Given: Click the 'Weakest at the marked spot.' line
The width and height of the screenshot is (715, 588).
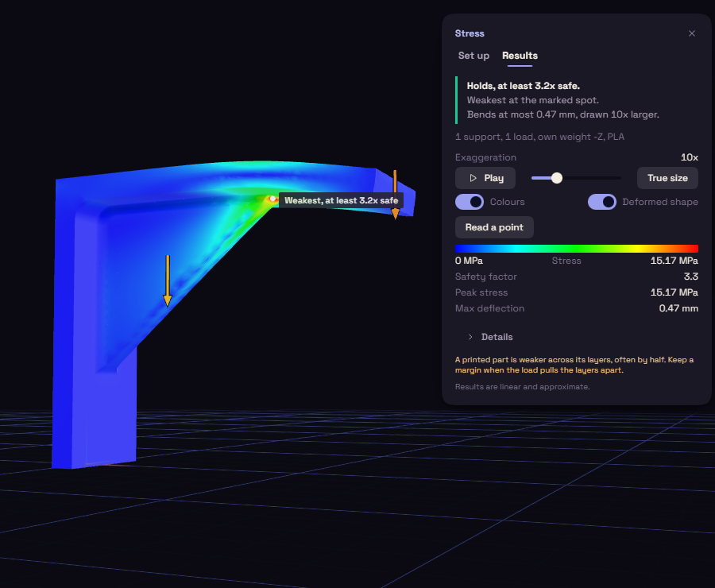Looking at the screenshot, I should 532,100.
